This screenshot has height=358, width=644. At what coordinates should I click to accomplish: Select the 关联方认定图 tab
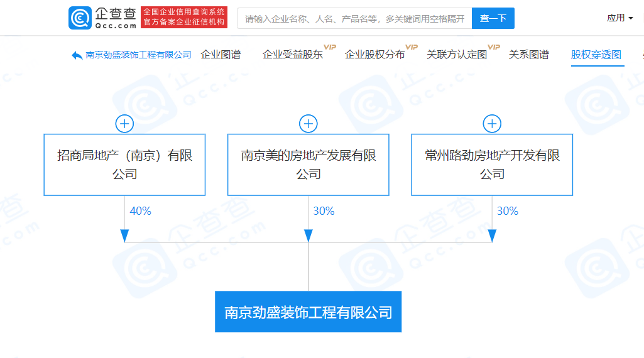(457, 55)
